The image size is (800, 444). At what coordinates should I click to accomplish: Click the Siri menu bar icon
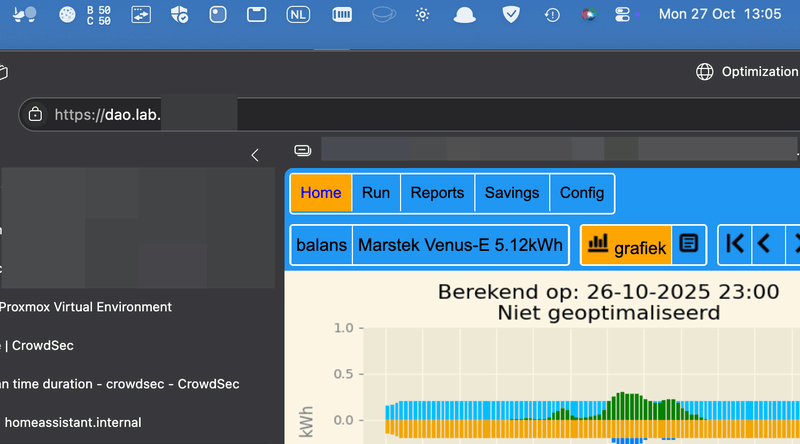(588, 15)
